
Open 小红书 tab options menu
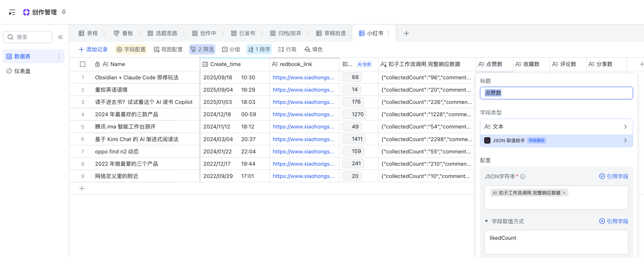tap(389, 33)
